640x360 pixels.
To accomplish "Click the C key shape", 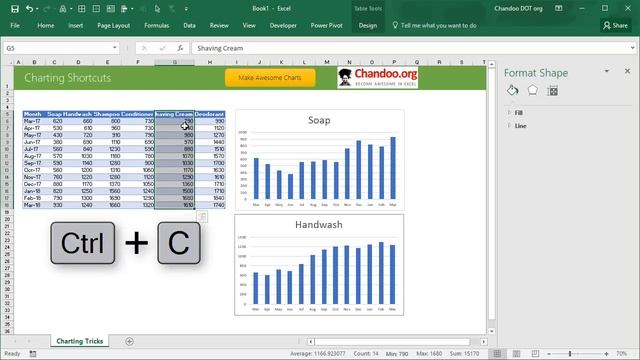I will tap(179, 243).
